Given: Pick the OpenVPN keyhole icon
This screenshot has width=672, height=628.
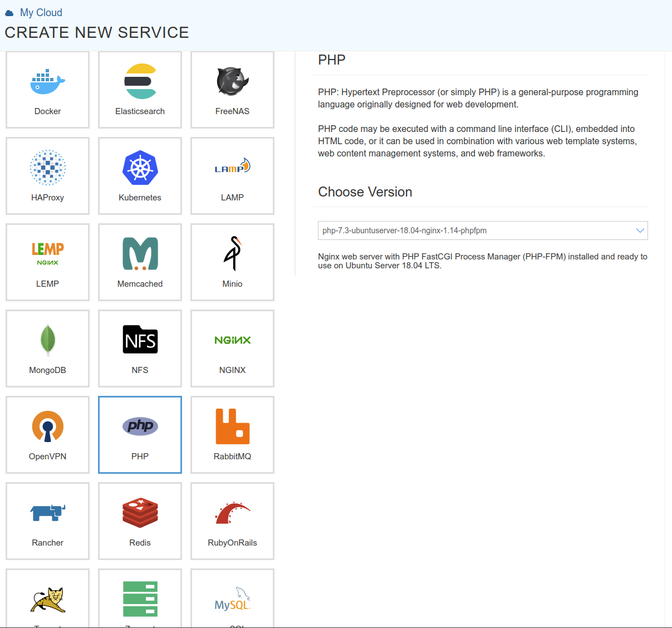Looking at the screenshot, I should (47, 426).
